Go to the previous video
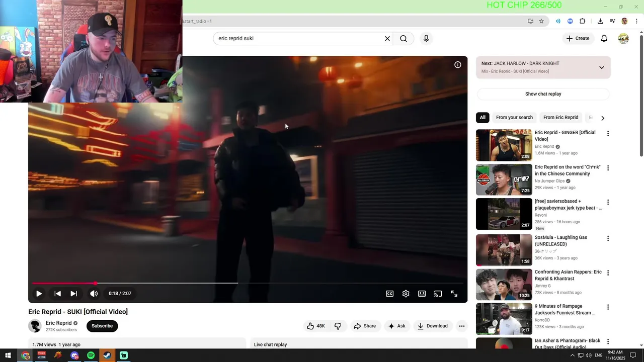The width and height of the screenshot is (644, 362). tap(57, 294)
